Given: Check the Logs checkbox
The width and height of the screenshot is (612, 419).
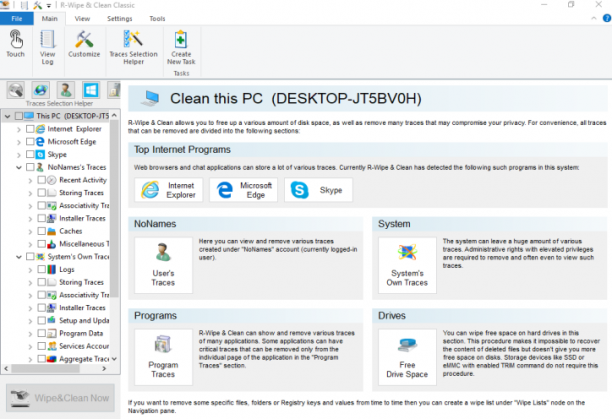Looking at the screenshot, I should pos(41,269).
